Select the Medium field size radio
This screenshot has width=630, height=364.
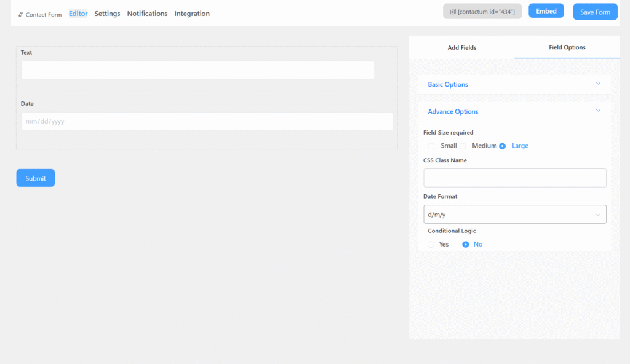pos(463,146)
